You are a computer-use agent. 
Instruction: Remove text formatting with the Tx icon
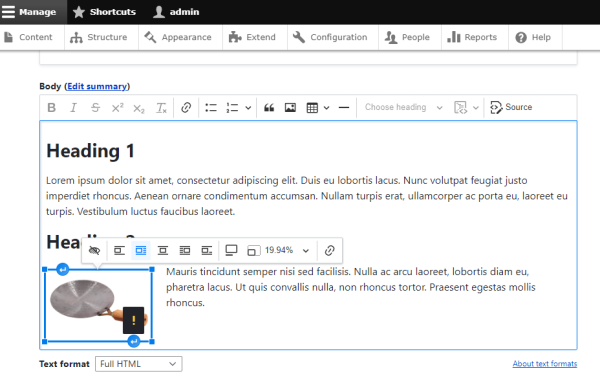click(x=161, y=108)
